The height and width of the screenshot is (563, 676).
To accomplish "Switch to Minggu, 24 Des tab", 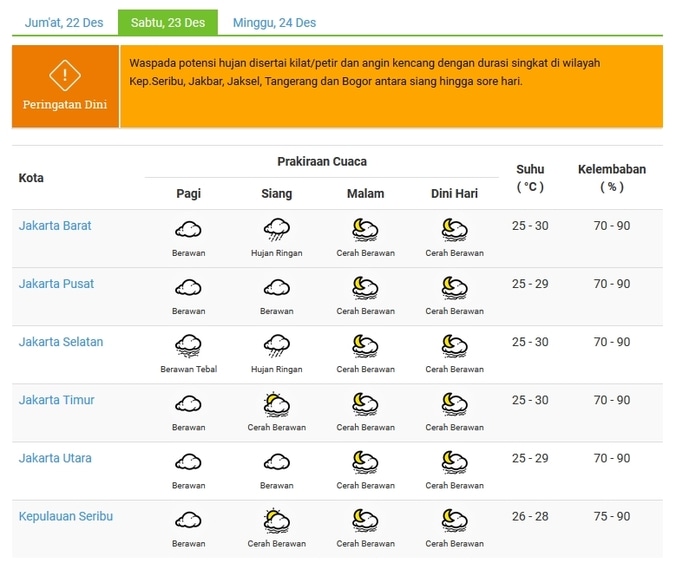I will click(x=274, y=23).
